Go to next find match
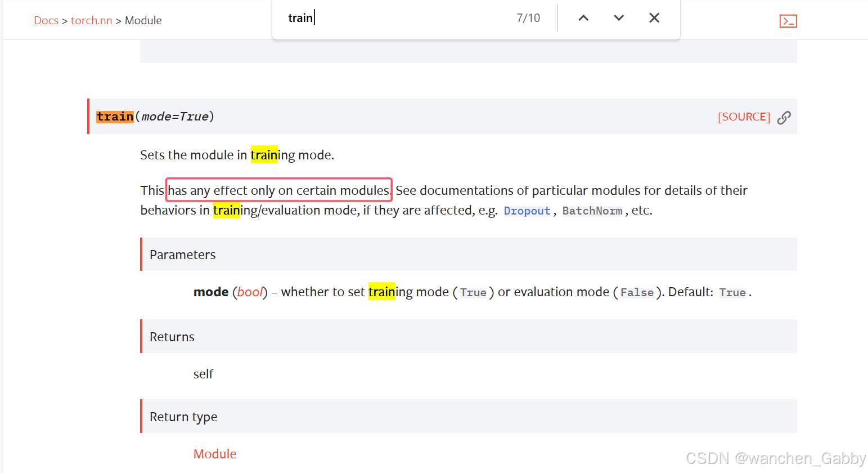The image size is (868, 473). (619, 18)
